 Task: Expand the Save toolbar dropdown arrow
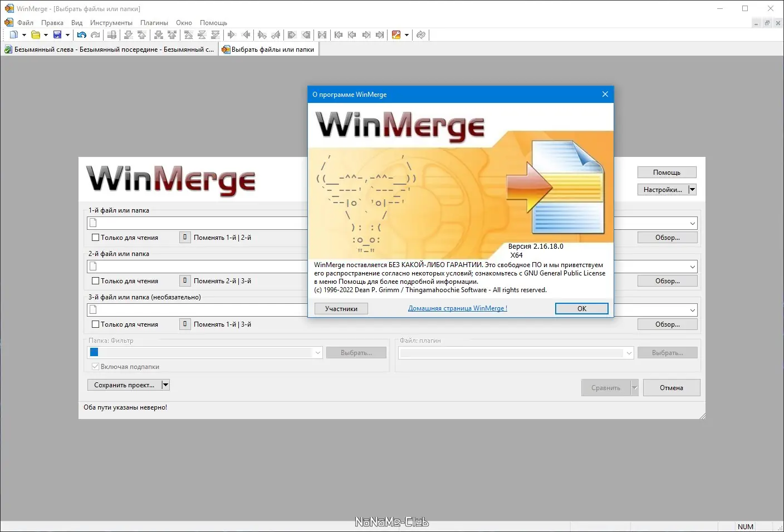point(67,35)
